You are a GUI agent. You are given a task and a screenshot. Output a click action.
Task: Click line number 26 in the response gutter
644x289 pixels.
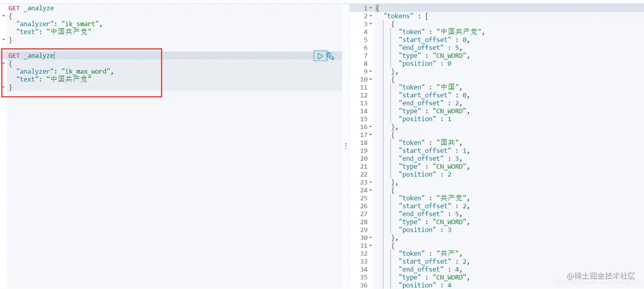(x=364, y=206)
